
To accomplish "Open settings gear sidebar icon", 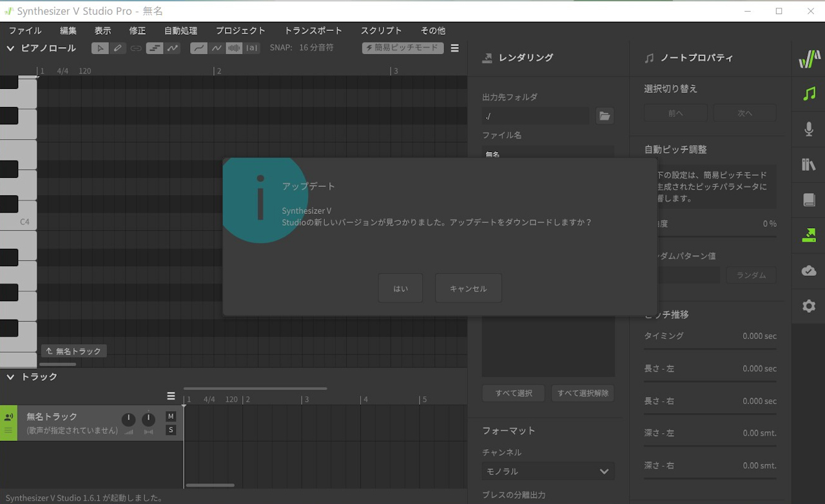I will 809,306.
